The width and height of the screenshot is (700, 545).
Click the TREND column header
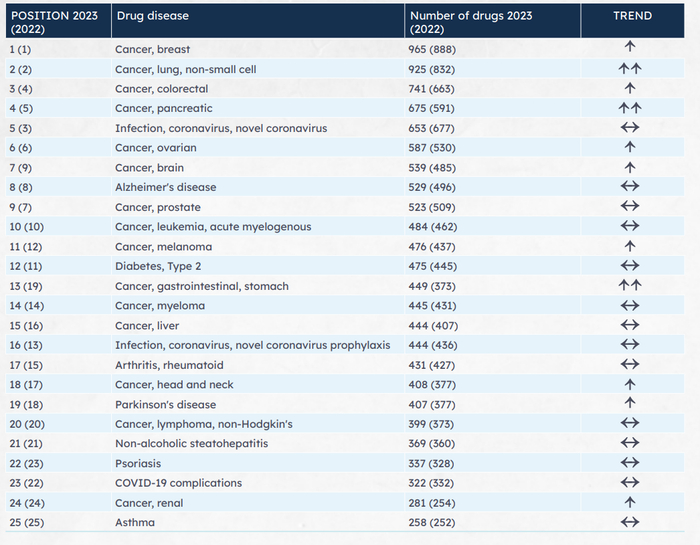pyautogui.click(x=632, y=16)
